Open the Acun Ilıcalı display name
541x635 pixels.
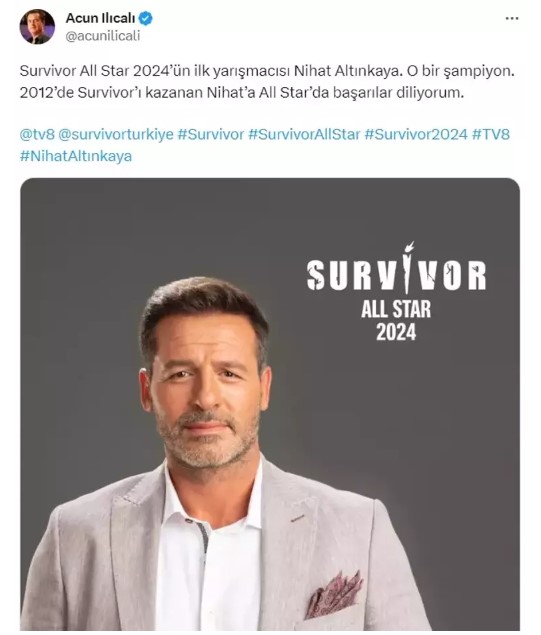coord(100,18)
